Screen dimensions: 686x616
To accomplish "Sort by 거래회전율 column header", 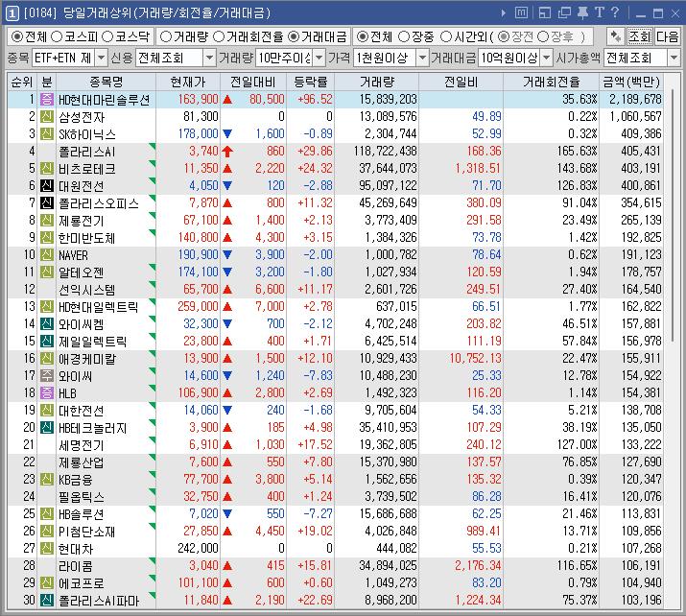I will pyautogui.click(x=552, y=82).
